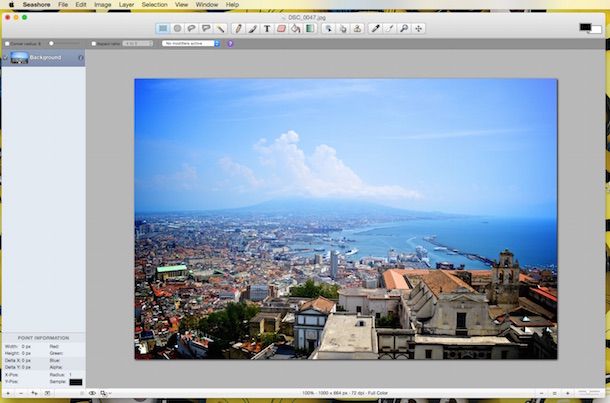Open the No modifiers active dropdown
This screenshot has height=403, width=610.
(191, 44)
